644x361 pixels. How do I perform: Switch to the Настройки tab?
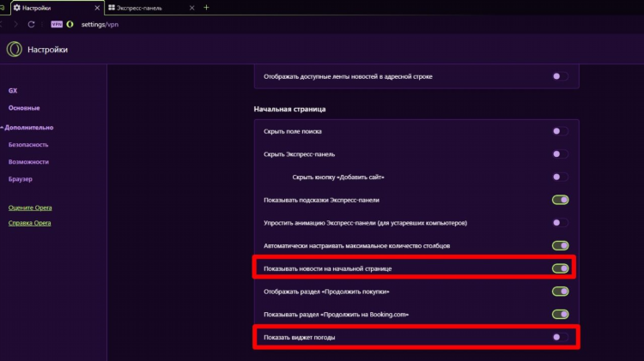(57, 8)
